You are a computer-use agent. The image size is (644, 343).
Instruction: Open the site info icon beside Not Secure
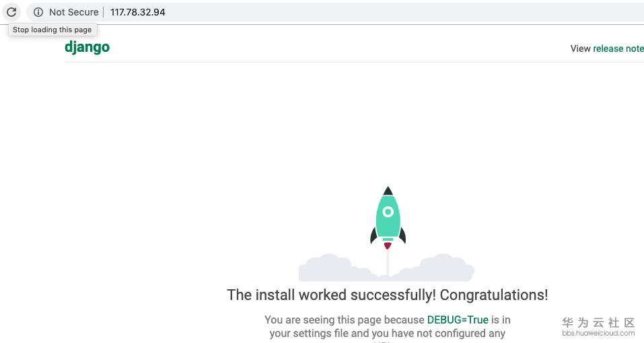(x=38, y=12)
